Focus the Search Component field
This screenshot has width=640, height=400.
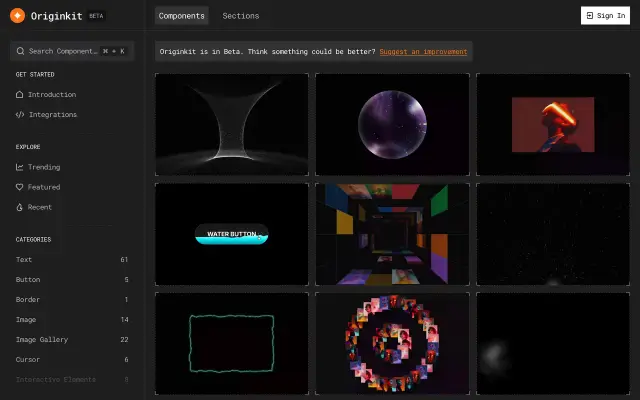[x=72, y=51]
